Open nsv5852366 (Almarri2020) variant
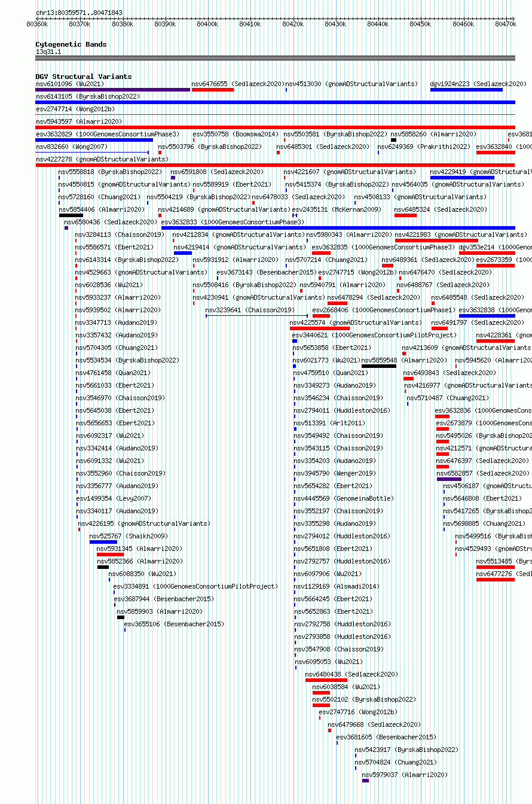 [140, 561]
